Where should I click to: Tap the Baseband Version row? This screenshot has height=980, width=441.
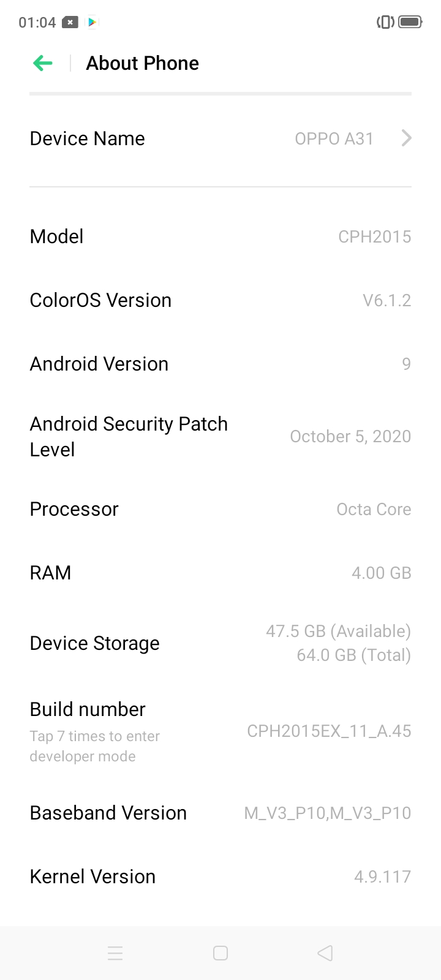221,813
